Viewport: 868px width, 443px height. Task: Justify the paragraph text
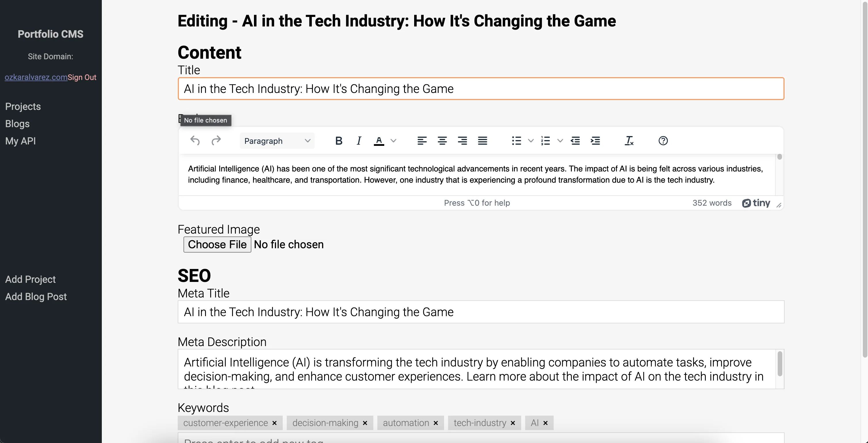(483, 141)
